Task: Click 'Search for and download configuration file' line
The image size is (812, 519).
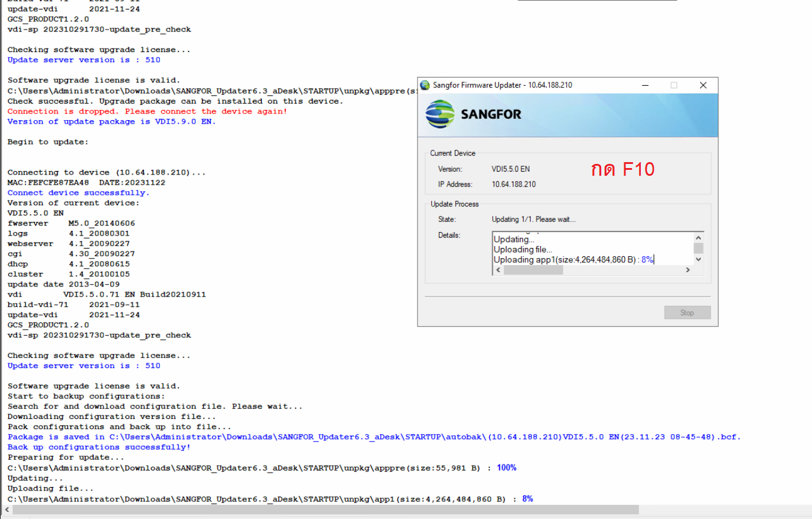Action: pyautogui.click(x=155, y=407)
